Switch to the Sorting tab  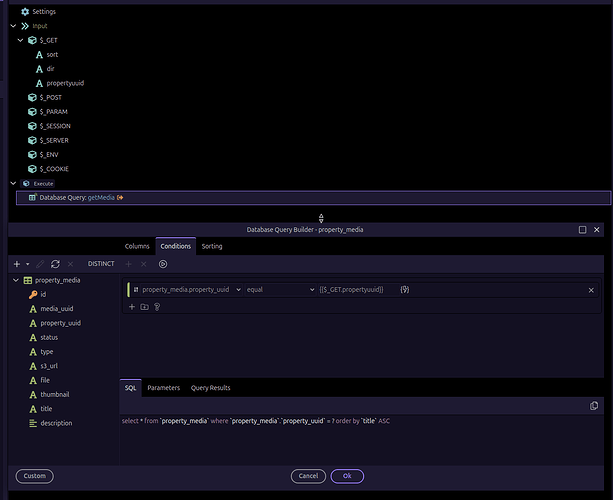pyautogui.click(x=212, y=246)
